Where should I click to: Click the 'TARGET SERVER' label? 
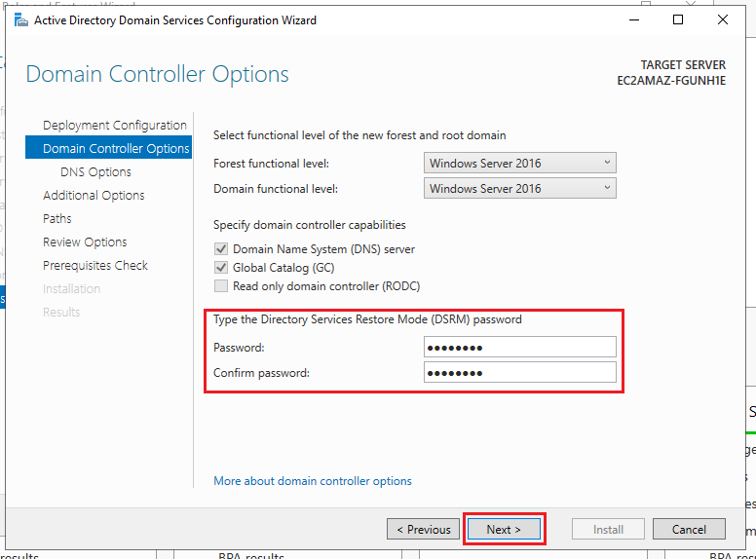[683, 65]
